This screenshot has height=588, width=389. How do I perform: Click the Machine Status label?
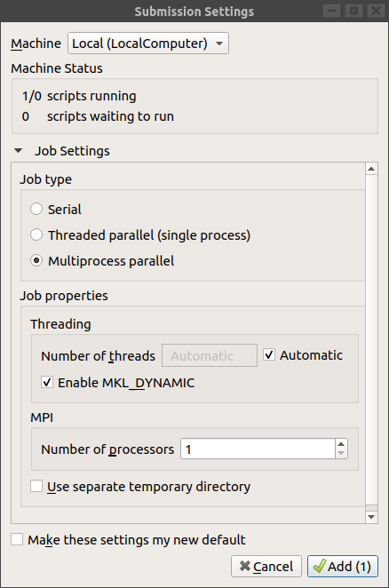[57, 68]
